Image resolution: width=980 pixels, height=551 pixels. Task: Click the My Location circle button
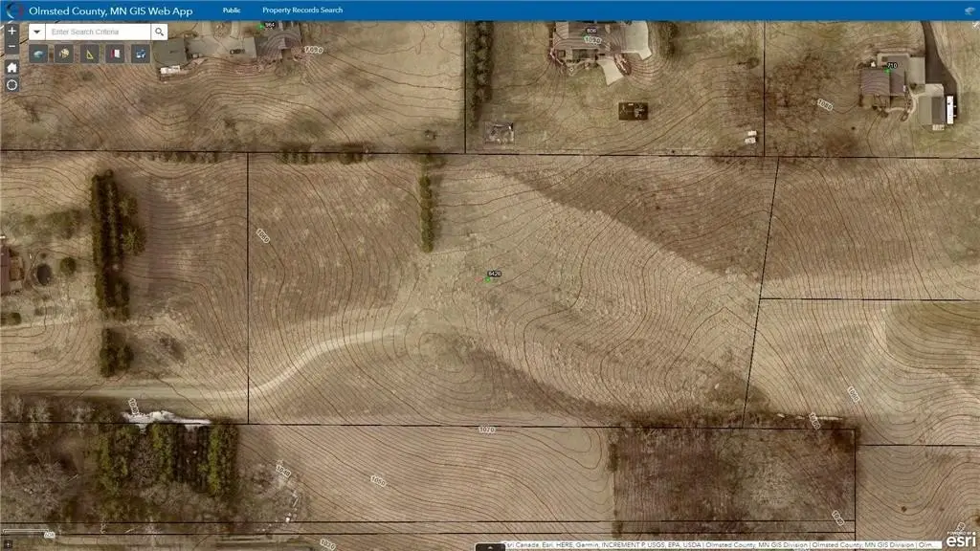11,85
